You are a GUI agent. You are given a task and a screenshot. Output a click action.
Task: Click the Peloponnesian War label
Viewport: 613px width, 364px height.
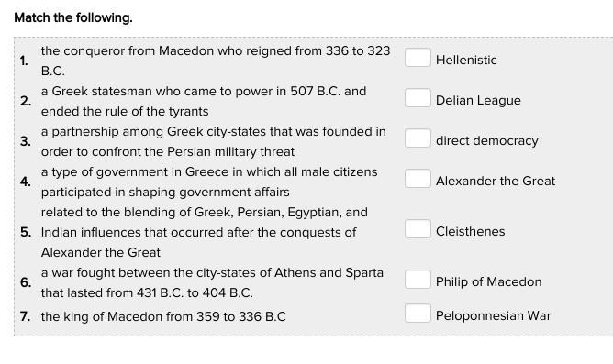pyautogui.click(x=493, y=315)
